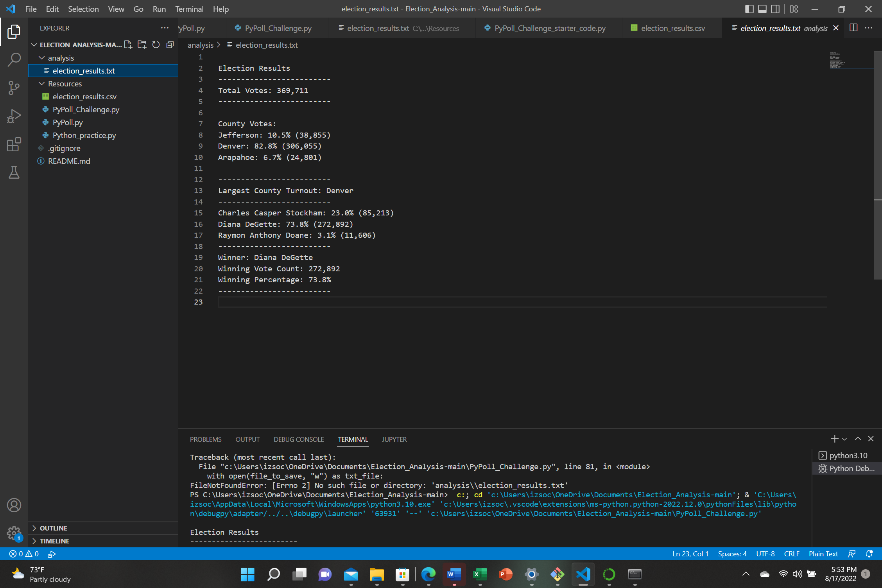Image resolution: width=882 pixels, height=588 pixels.
Task: Collapse the Resources folder
Action: pos(42,83)
